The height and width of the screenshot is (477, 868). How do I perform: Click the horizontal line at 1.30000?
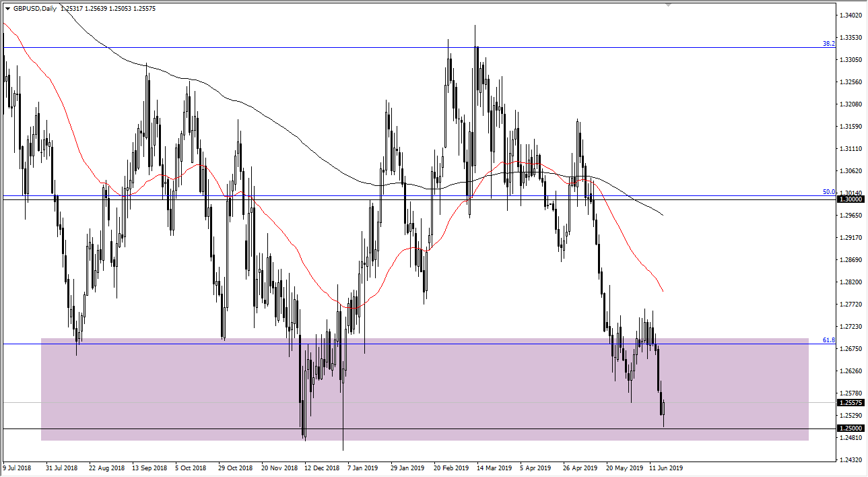(404, 199)
